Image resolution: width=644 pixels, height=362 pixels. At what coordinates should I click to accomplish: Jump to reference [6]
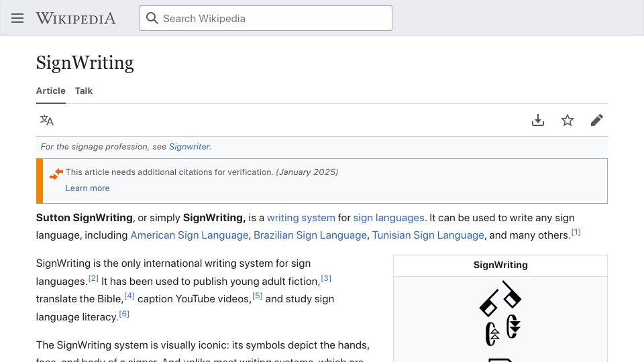pyautogui.click(x=124, y=314)
